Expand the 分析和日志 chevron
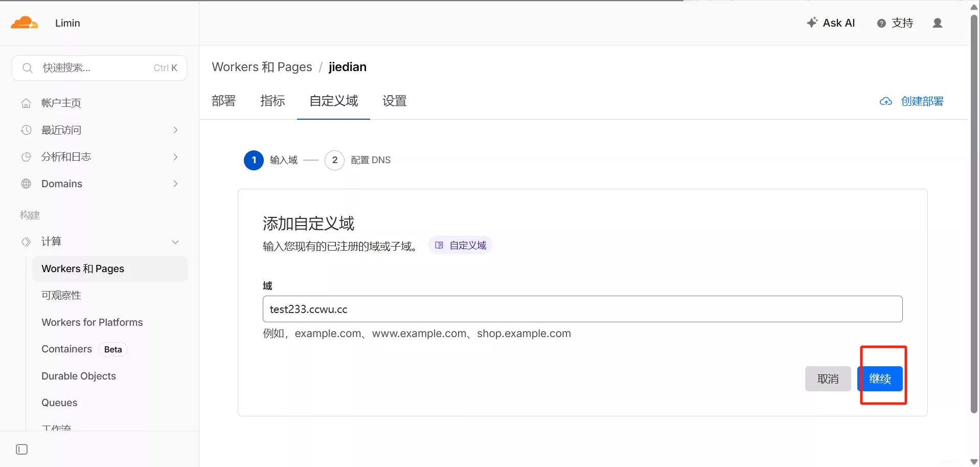 coord(175,157)
